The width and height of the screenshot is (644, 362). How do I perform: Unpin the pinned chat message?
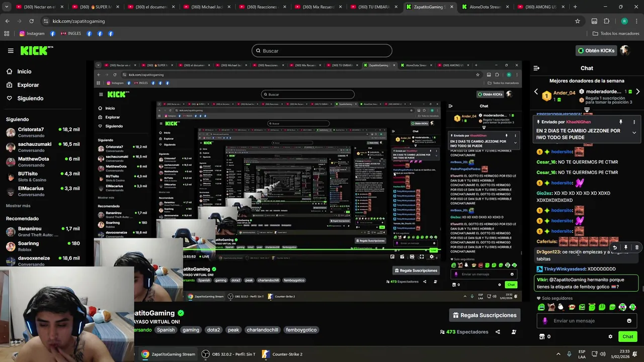pos(620,122)
